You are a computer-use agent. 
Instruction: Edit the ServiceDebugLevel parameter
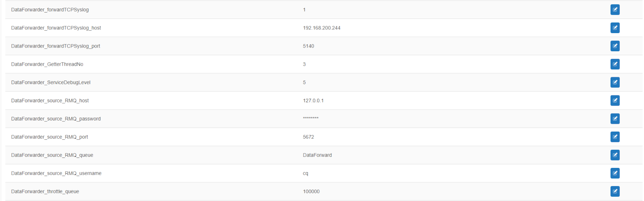(615, 82)
